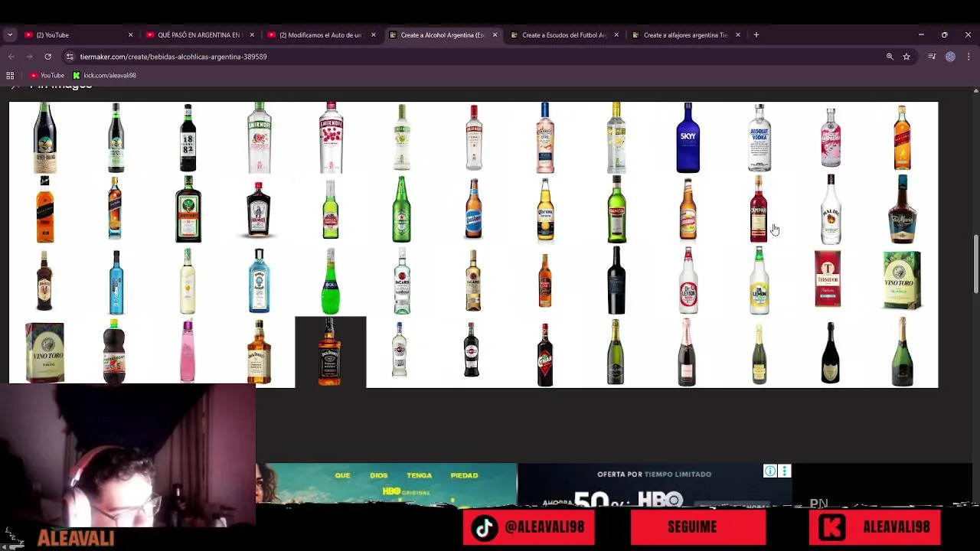Pick the Tia Maria bottle
Image resolution: width=980 pixels, height=551 pixels.
902,209
